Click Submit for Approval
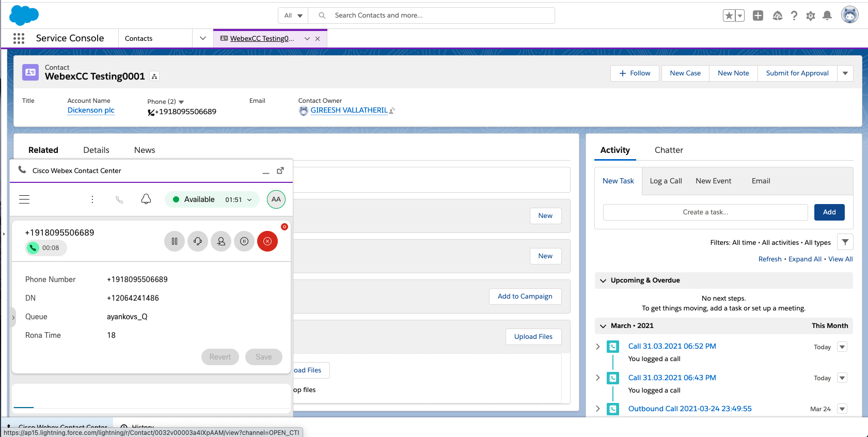 point(797,73)
